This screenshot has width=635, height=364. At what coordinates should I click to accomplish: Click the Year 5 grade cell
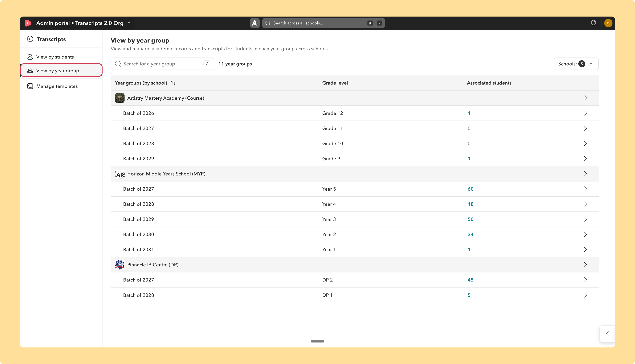coord(329,189)
